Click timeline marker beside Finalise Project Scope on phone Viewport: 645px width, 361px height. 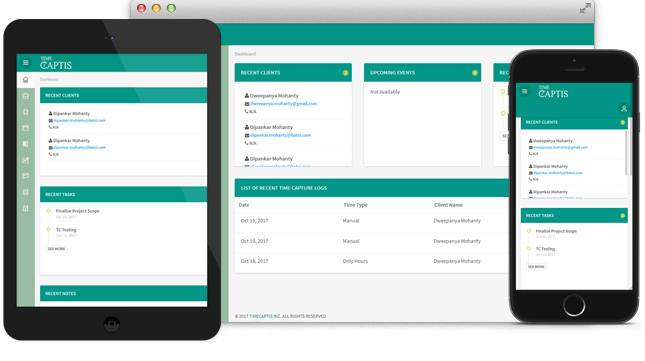(x=529, y=231)
